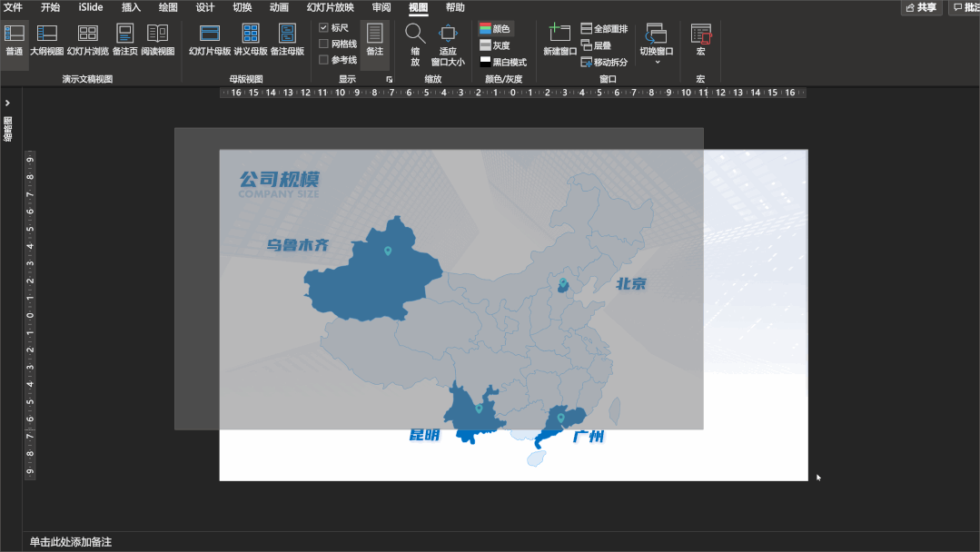Click the location pin in Yunnan

[x=479, y=409]
